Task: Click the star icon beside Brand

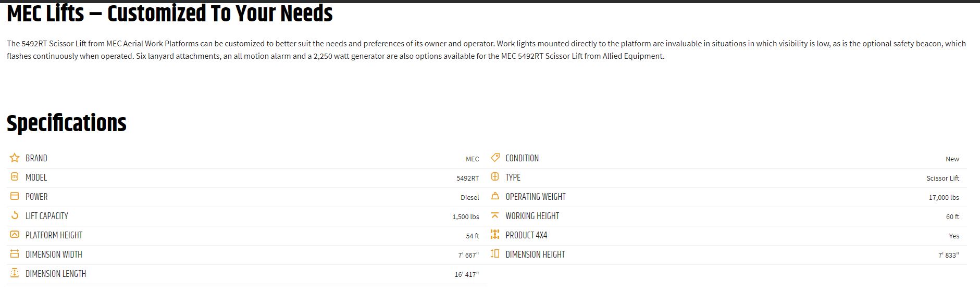Action: [x=15, y=158]
